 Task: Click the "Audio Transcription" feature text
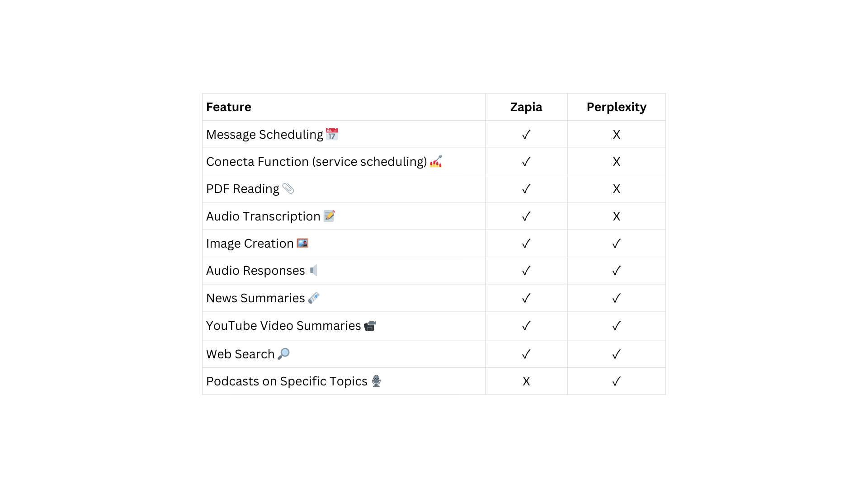coord(263,216)
